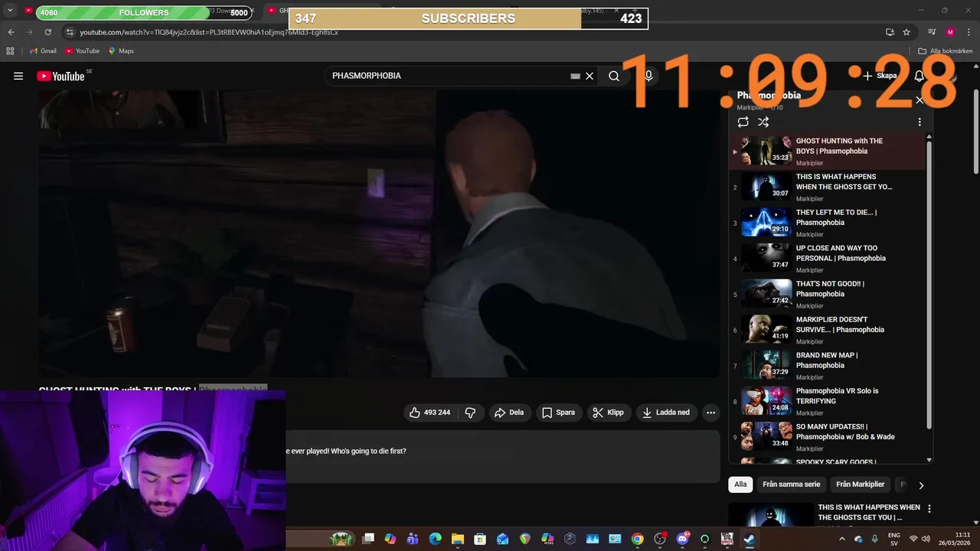980x551 pixels.
Task: Click playlist panel scrollbar
Action: 929,283
